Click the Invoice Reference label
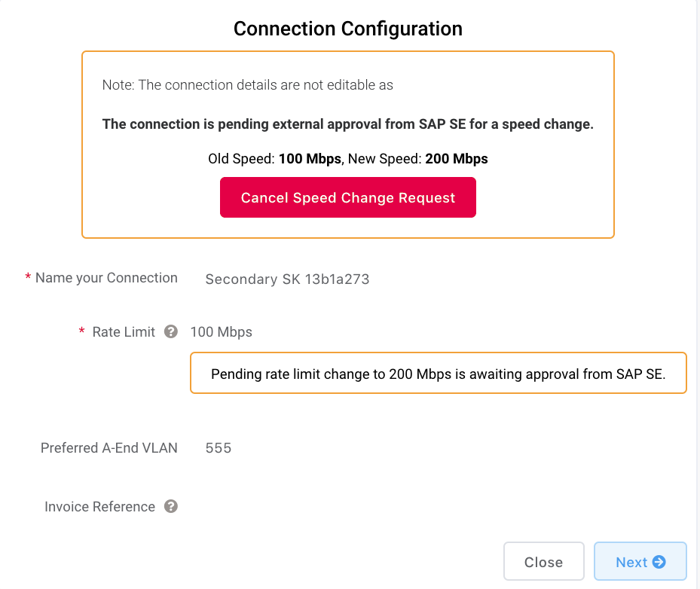 102,506
